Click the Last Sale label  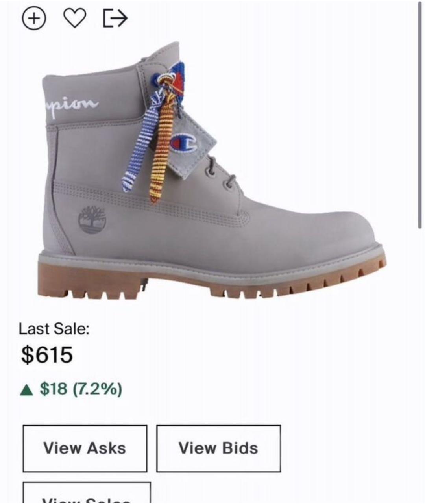(x=54, y=328)
